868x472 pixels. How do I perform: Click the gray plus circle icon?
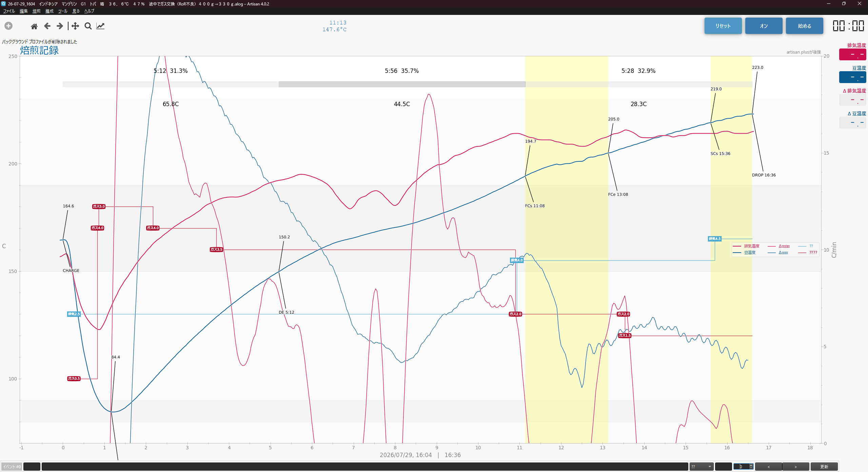[x=8, y=26]
